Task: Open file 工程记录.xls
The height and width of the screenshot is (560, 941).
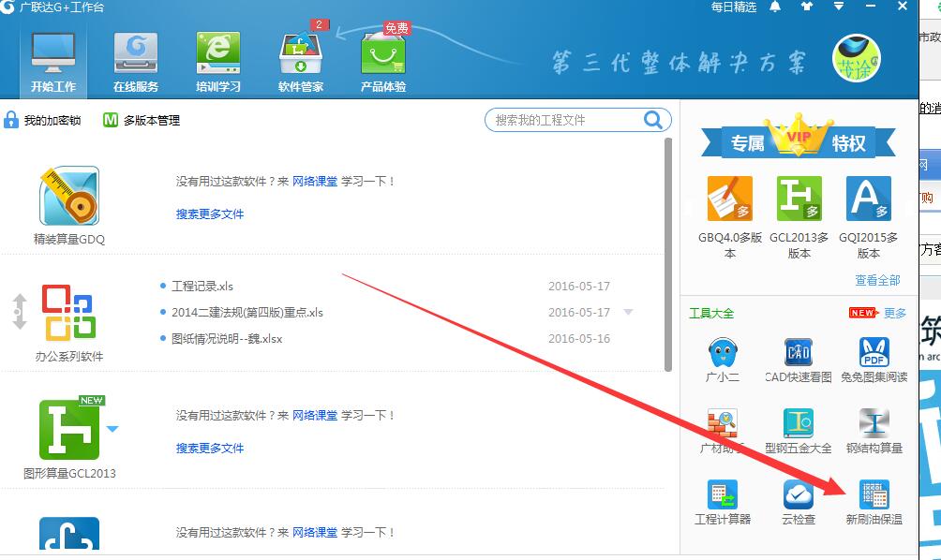Action: [202, 286]
